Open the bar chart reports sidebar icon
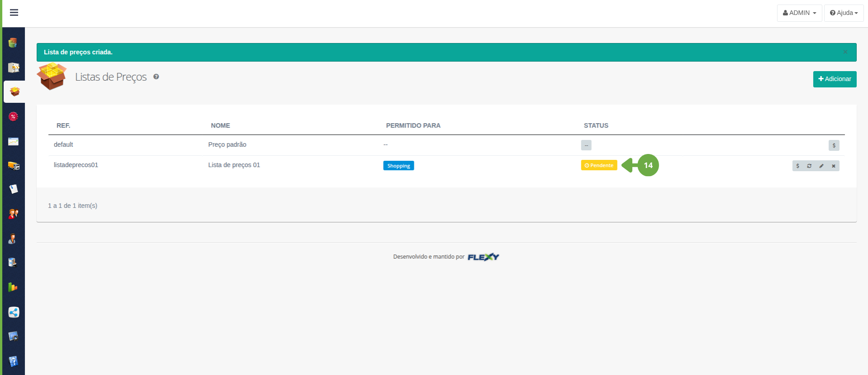Image resolution: width=868 pixels, height=375 pixels. [x=14, y=287]
